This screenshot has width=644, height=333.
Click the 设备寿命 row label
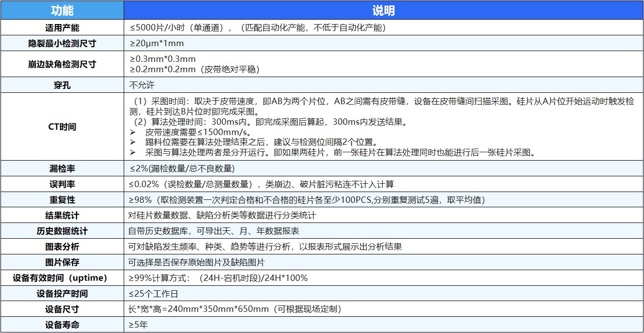point(62,325)
